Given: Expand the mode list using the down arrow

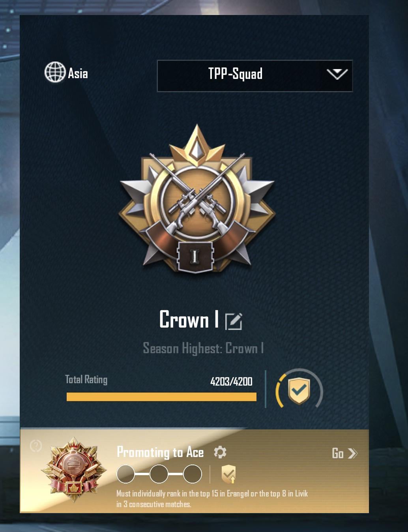Looking at the screenshot, I should tap(337, 74).
